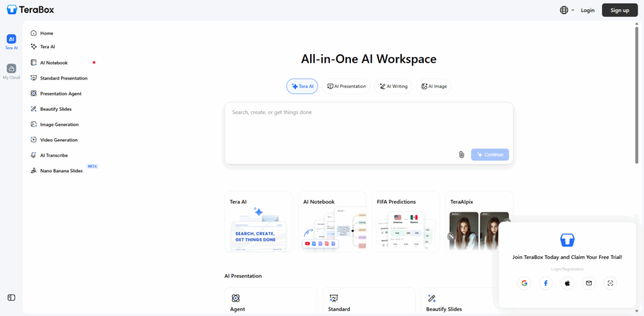Click the vertical page scrollbar
644x316 pixels.
tap(636, 94)
